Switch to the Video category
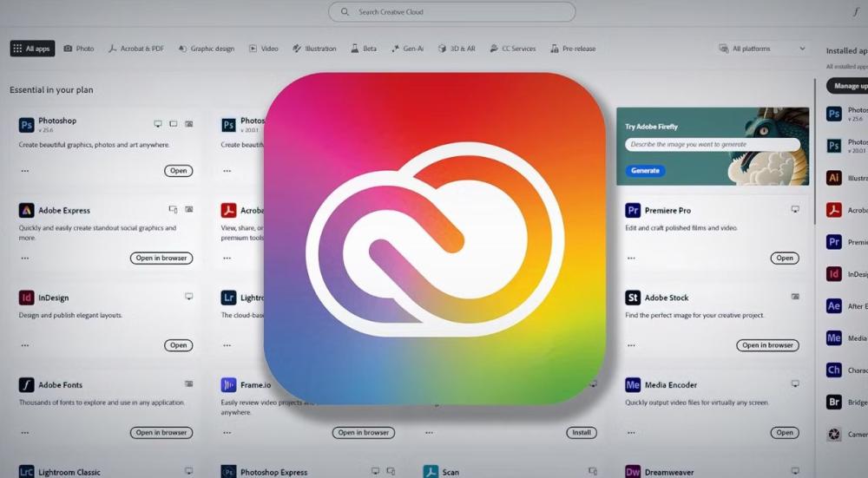This screenshot has height=478, width=868. (264, 49)
